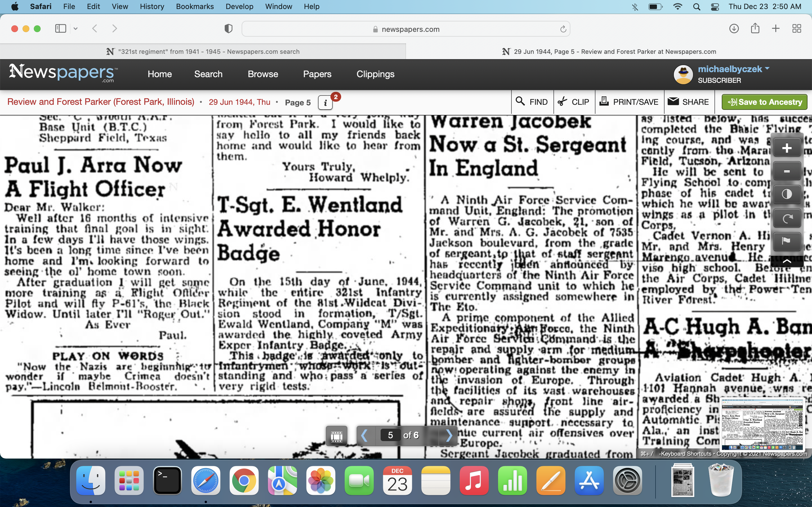Viewport: 812px width, 507px height.
Task: Click the page number 5 field
Action: coord(390,435)
